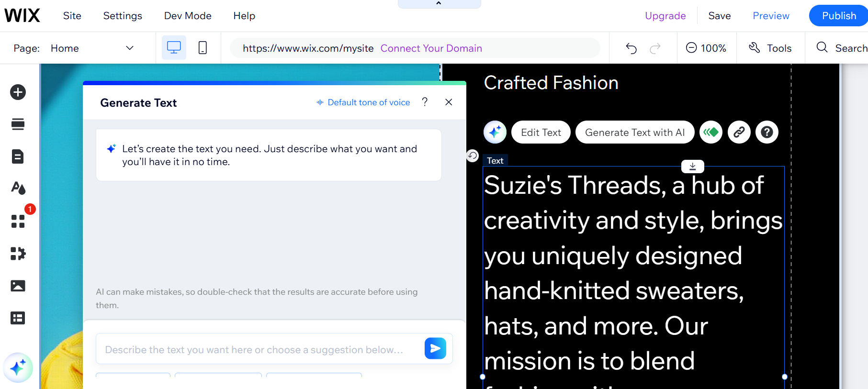Click the text description input field
The width and height of the screenshot is (868, 389).
(x=259, y=350)
